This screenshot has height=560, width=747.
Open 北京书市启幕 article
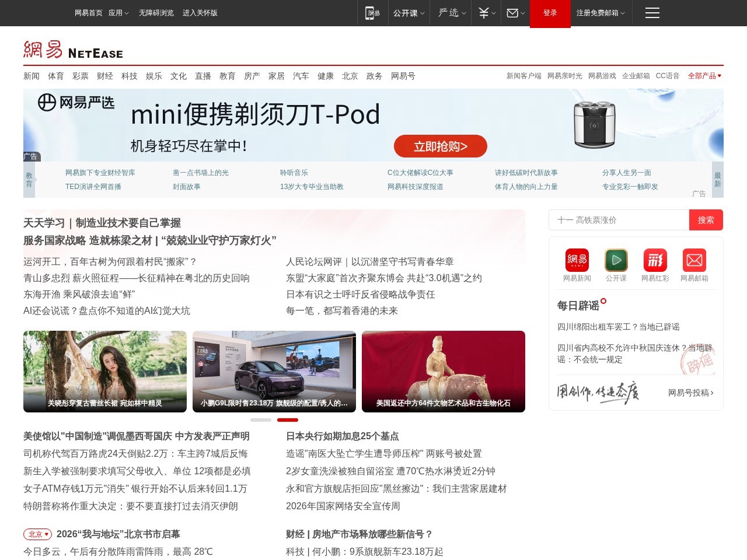tap(118, 534)
